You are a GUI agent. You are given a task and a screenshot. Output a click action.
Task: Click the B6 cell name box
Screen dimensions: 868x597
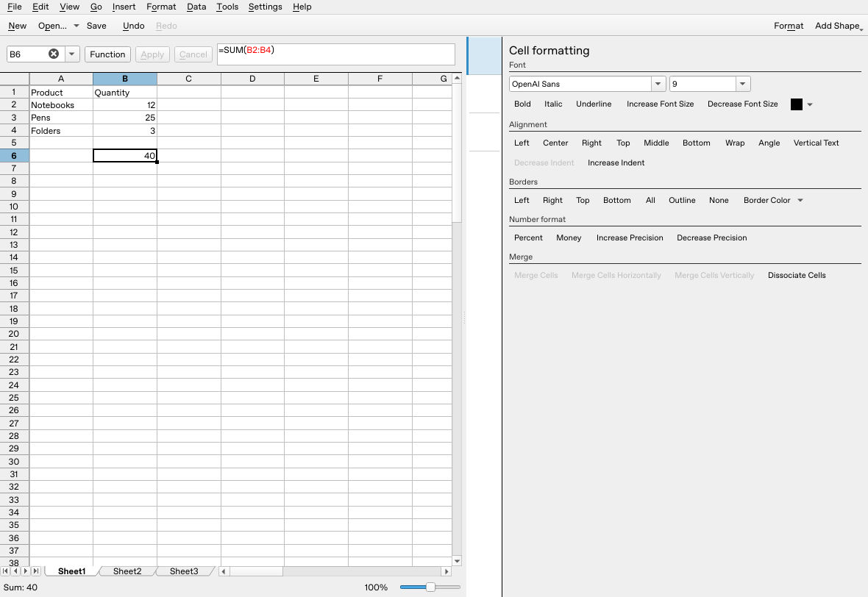pyautogui.click(x=28, y=54)
